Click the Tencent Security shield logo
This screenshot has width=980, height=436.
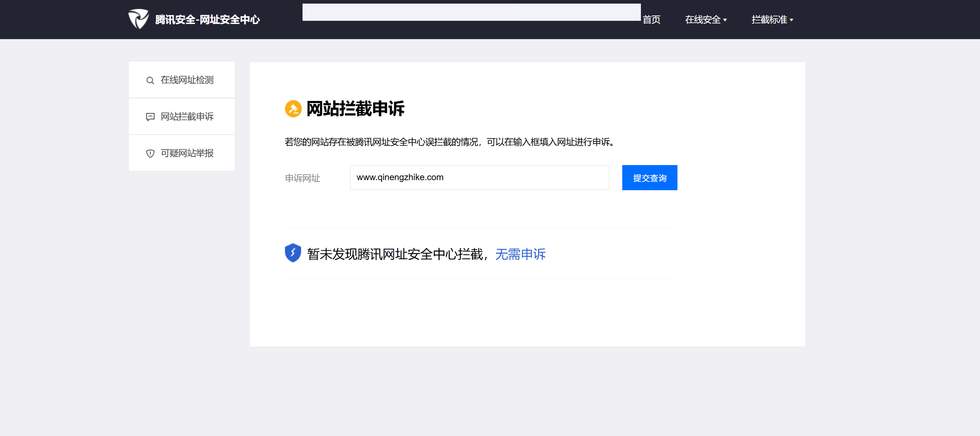point(138,19)
